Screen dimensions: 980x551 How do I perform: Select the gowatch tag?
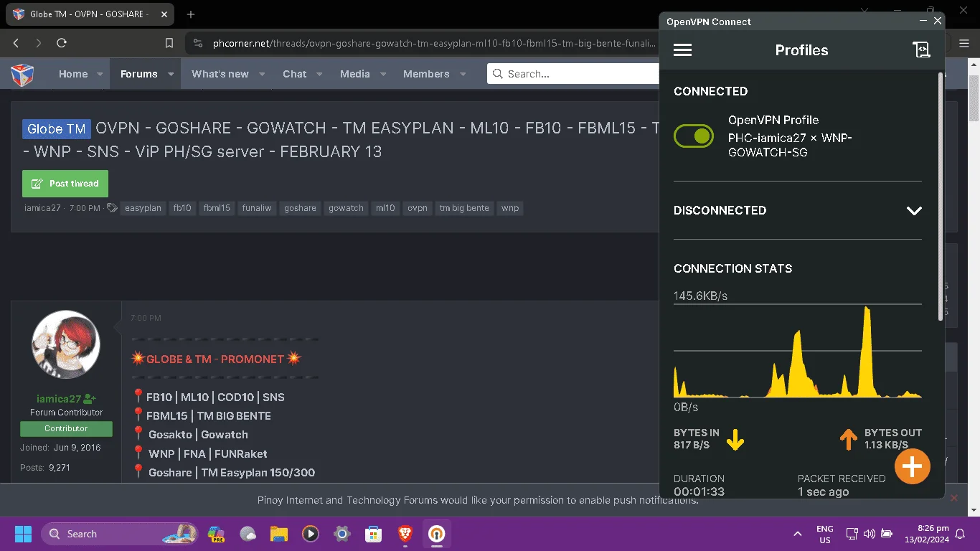coord(346,208)
